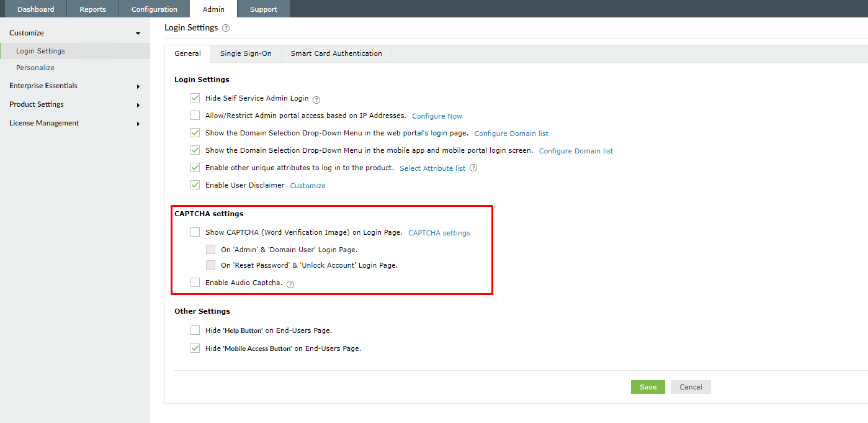Click Configure Domain list link for mobile app
This screenshot has height=423, width=868.
tap(576, 151)
